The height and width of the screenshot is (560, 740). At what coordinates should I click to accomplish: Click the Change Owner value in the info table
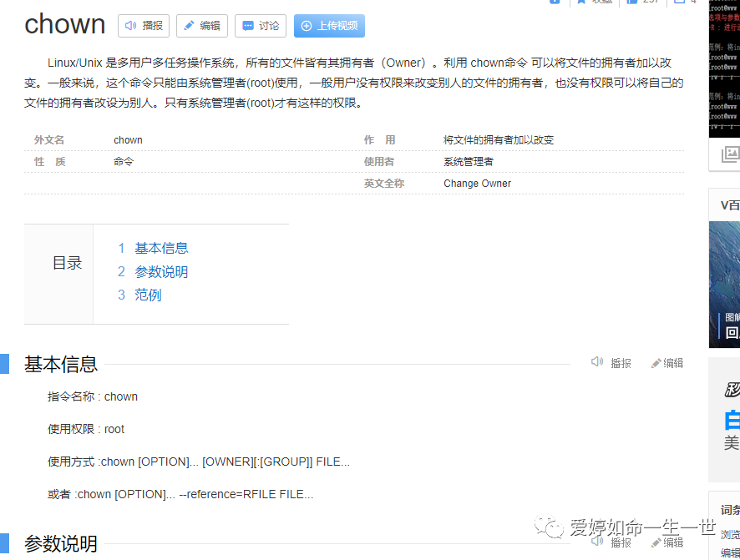(x=477, y=184)
